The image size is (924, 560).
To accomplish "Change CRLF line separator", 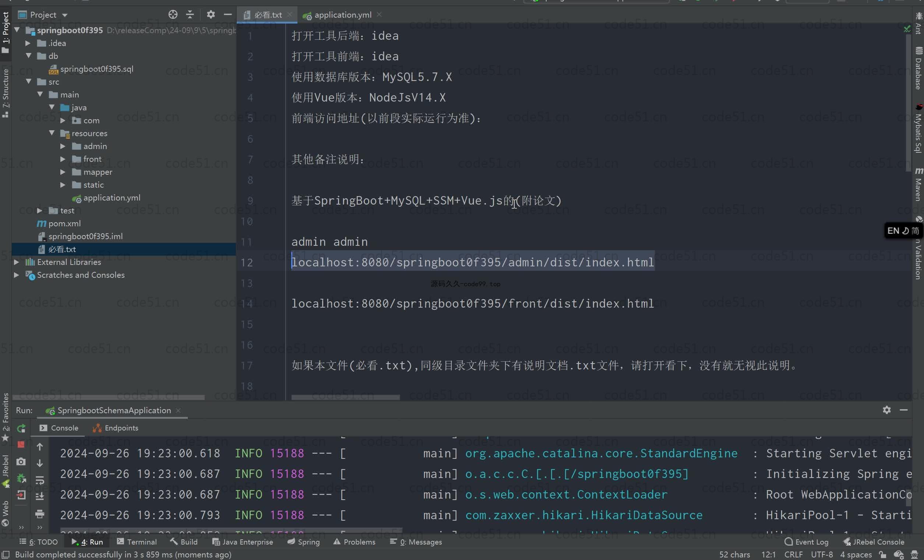I will (794, 554).
